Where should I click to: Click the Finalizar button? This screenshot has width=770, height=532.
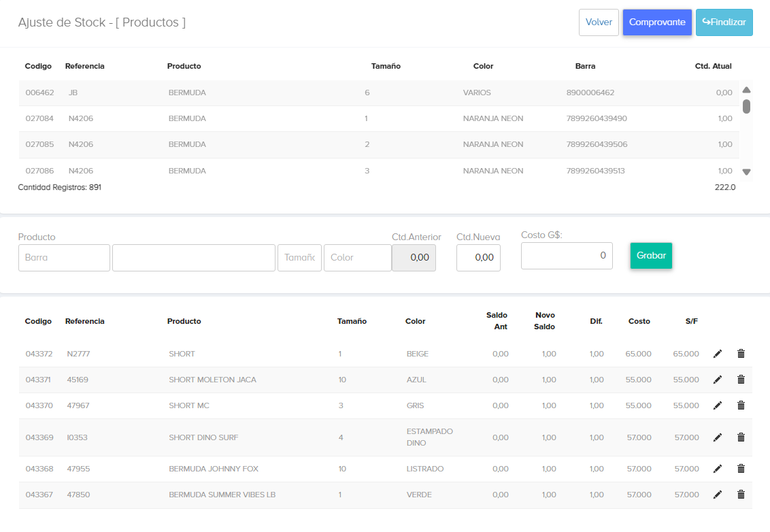click(x=724, y=22)
